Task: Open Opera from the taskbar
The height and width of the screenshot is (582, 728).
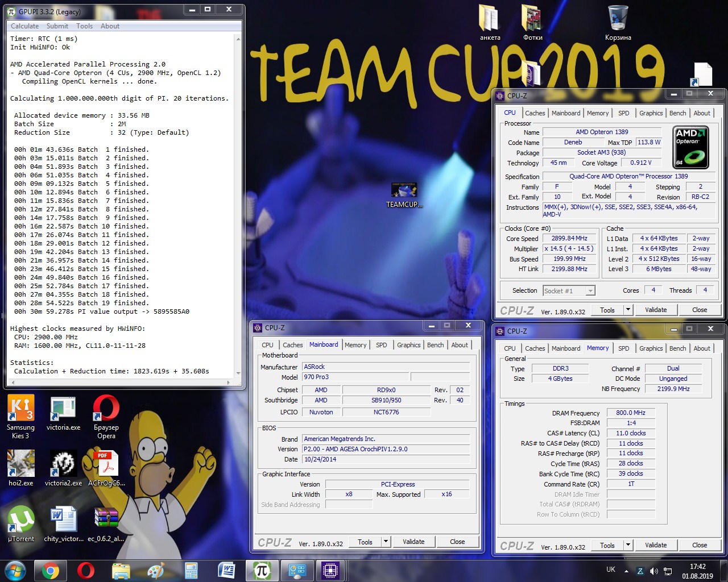Action: coord(85,570)
